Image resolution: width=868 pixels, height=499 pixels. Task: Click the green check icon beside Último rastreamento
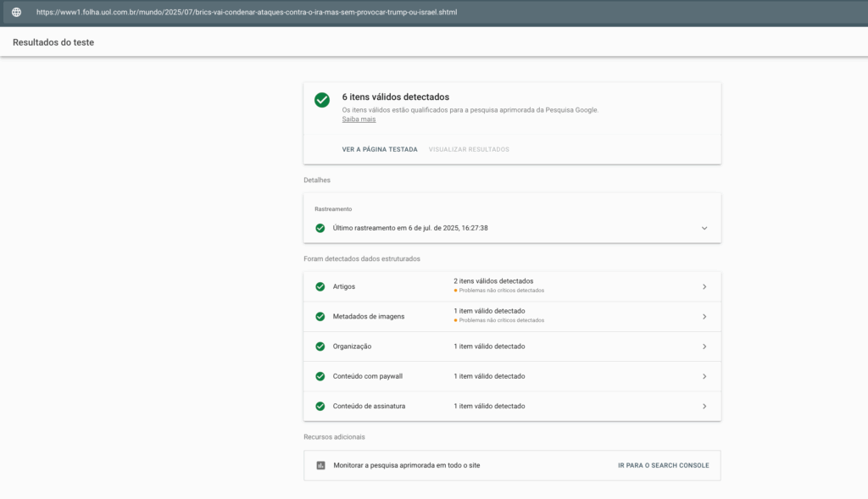[x=320, y=228]
